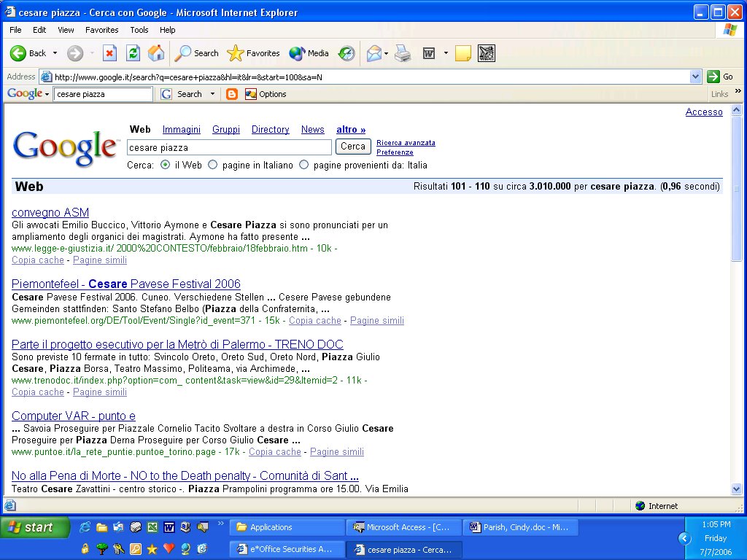This screenshot has height=560, width=747.
Task: Click the Accesso sign-in link
Action: (x=704, y=112)
